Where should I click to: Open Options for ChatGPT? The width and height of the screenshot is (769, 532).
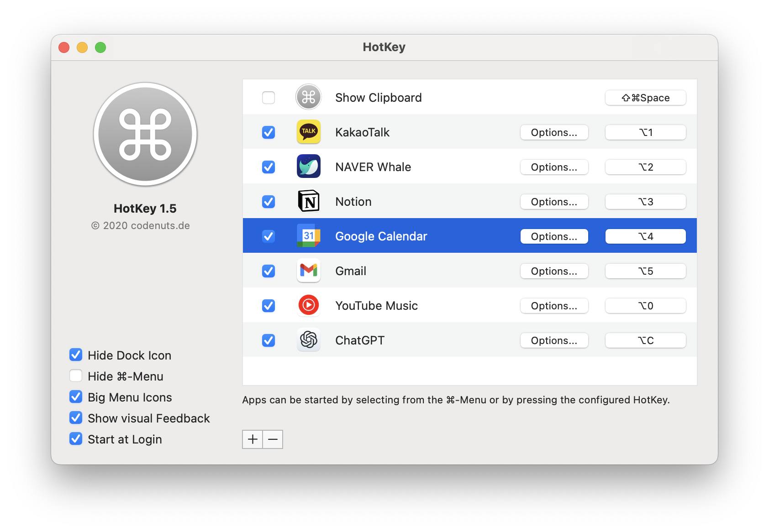(x=554, y=340)
